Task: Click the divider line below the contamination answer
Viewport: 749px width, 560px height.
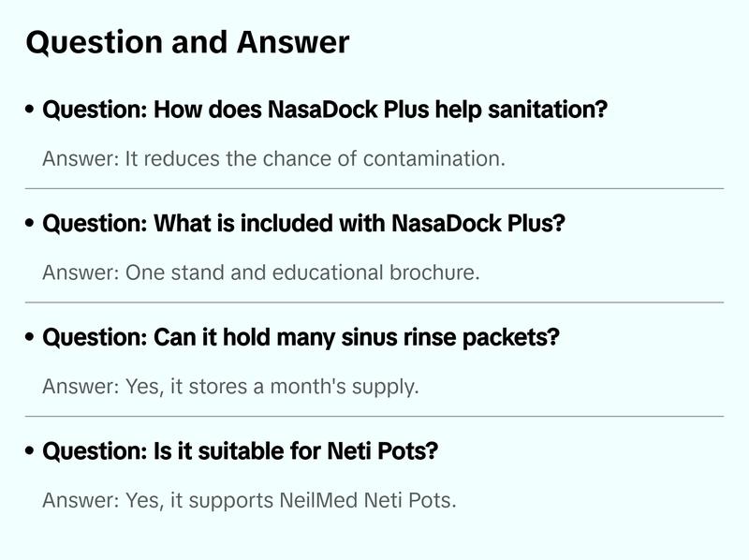Action: (x=374, y=188)
